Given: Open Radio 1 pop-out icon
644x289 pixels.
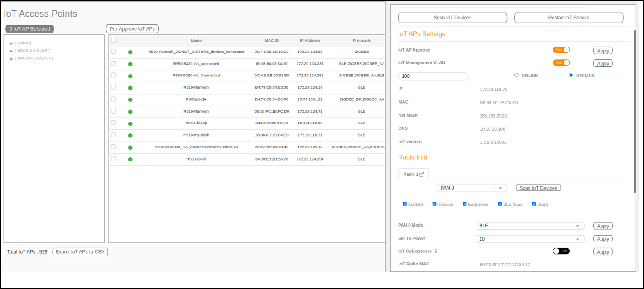Looking at the screenshot, I should click(x=422, y=175).
